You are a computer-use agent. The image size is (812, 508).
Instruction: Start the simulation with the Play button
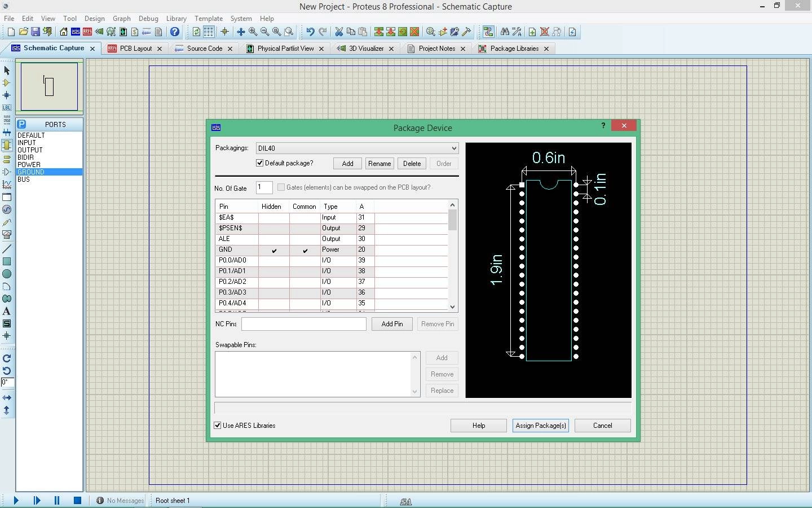coord(16,500)
